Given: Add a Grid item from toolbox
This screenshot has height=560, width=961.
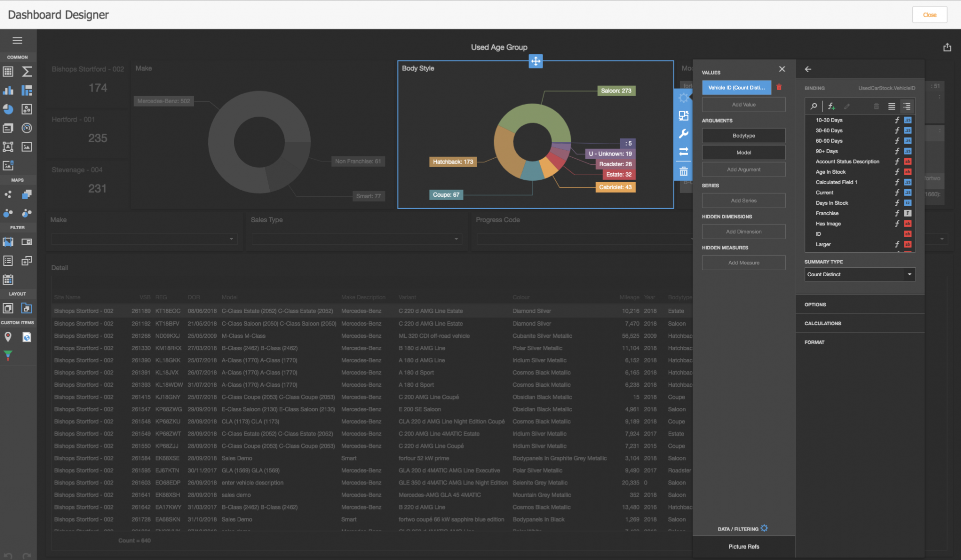Looking at the screenshot, I should point(8,72).
